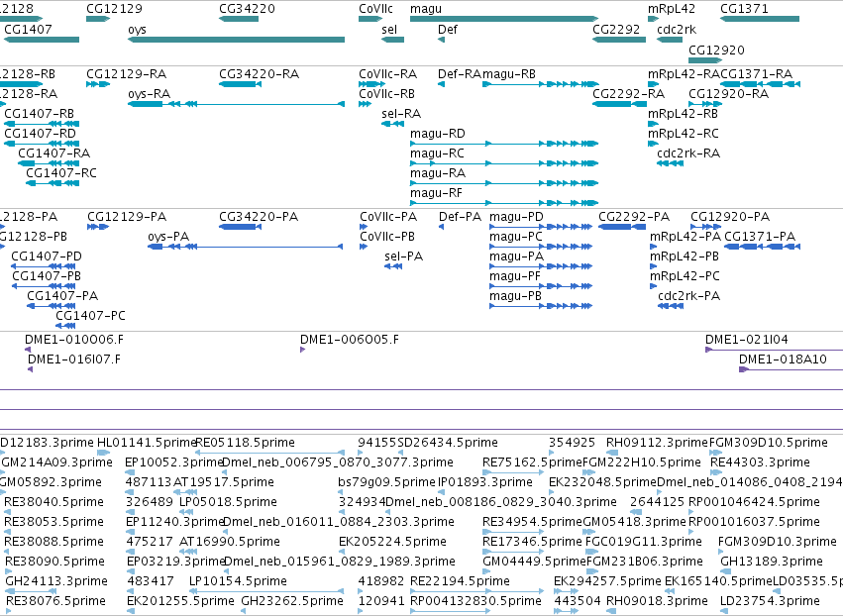Select the DME1-018A10 clone label
Image resolution: width=843 pixels, height=616 pixels.
coord(783,359)
